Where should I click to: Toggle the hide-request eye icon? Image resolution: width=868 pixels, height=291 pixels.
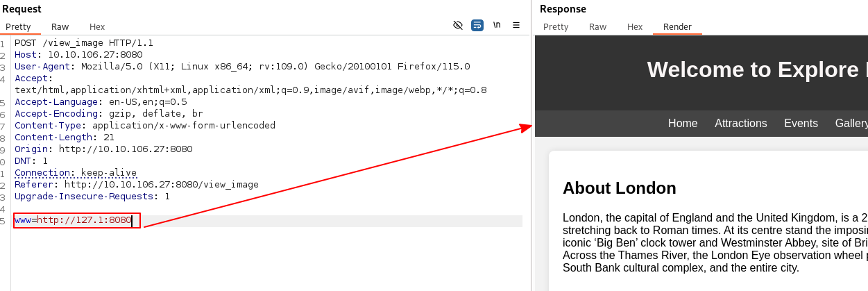[458, 25]
